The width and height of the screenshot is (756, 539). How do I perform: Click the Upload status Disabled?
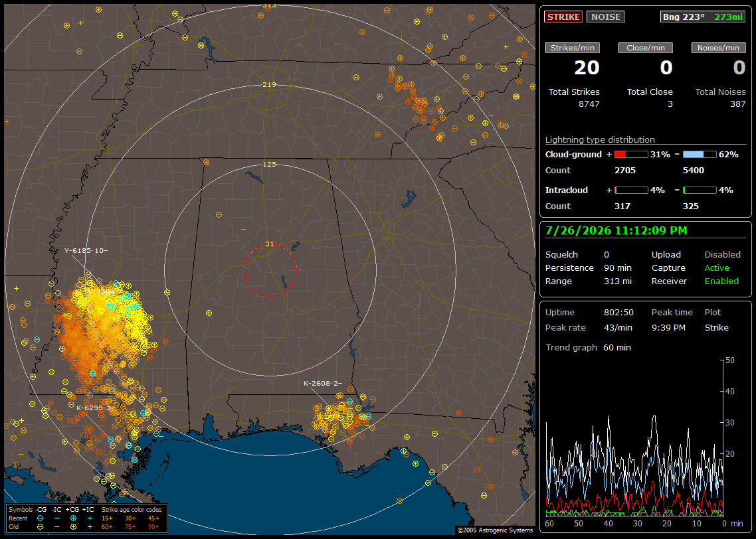pos(722,255)
